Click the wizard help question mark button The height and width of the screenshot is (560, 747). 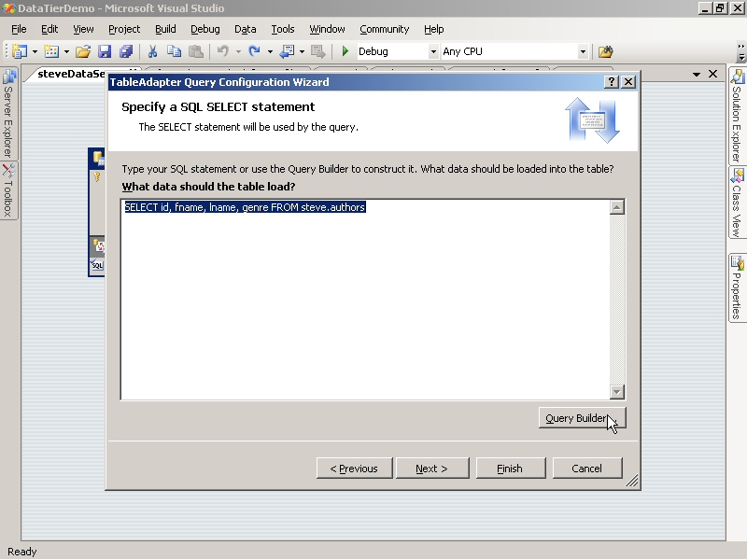612,82
